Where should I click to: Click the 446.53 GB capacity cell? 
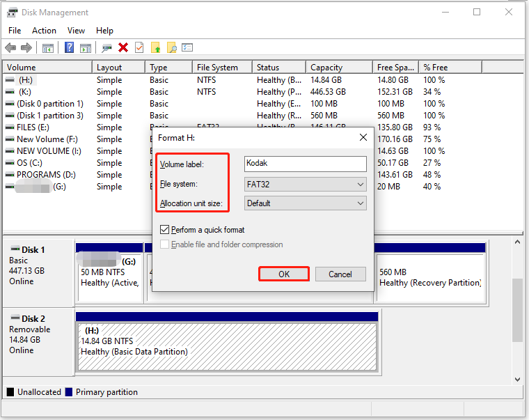coord(328,92)
